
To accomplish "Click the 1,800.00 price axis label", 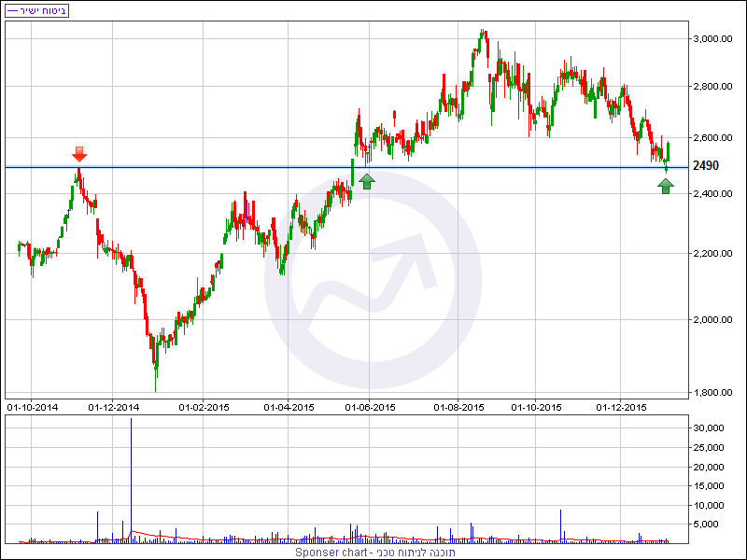I will (x=711, y=393).
